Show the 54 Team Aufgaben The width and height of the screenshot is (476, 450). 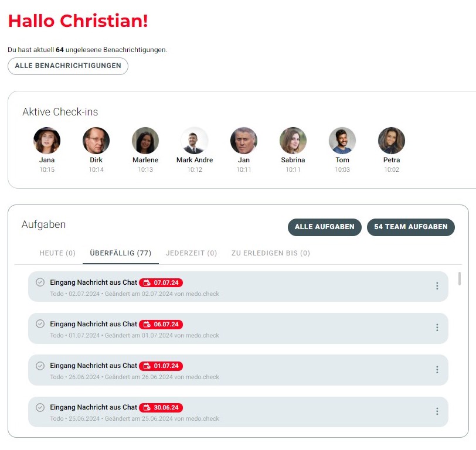(410, 227)
